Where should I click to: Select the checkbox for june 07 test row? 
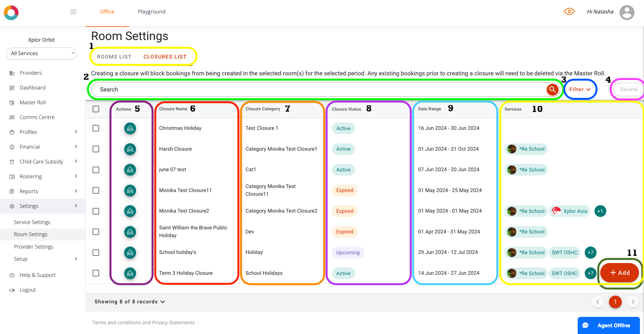(96, 170)
